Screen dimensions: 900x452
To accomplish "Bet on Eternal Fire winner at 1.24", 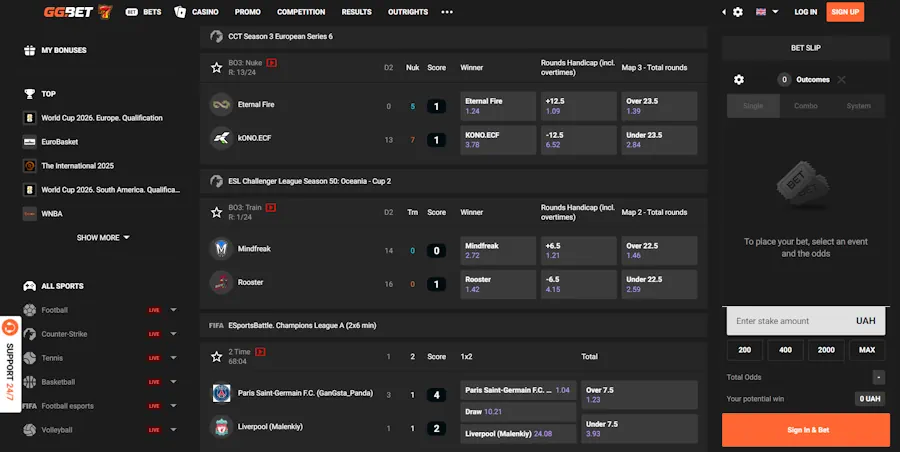I will click(498, 106).
